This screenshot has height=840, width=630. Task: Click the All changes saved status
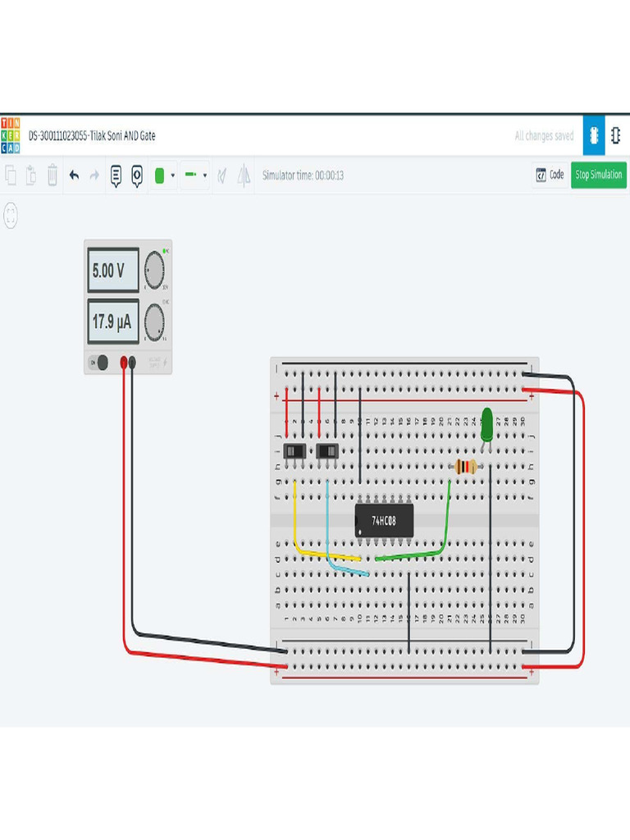click(x=545, y=136)
